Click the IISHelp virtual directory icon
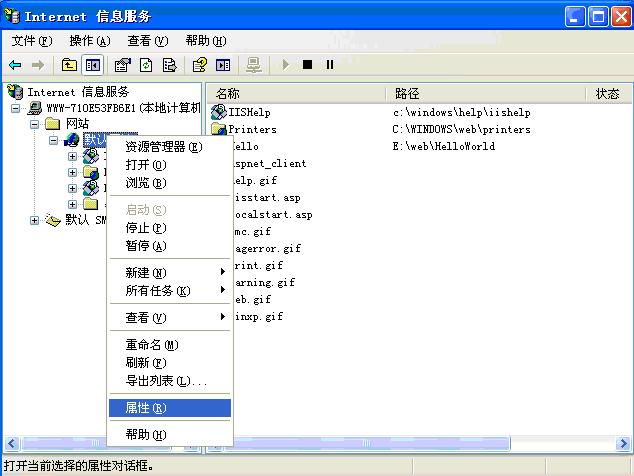 (219, 112)
